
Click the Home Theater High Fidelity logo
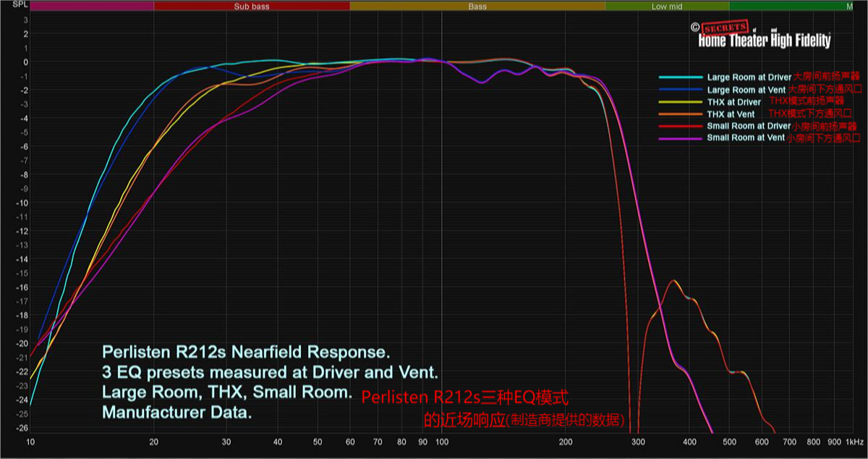click(765, 41)
